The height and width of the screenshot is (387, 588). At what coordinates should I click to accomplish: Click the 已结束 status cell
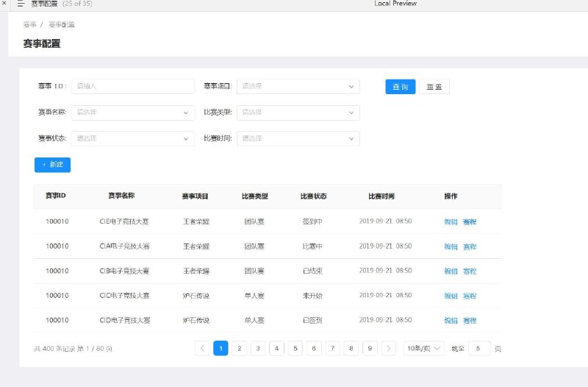coord(312,271)
